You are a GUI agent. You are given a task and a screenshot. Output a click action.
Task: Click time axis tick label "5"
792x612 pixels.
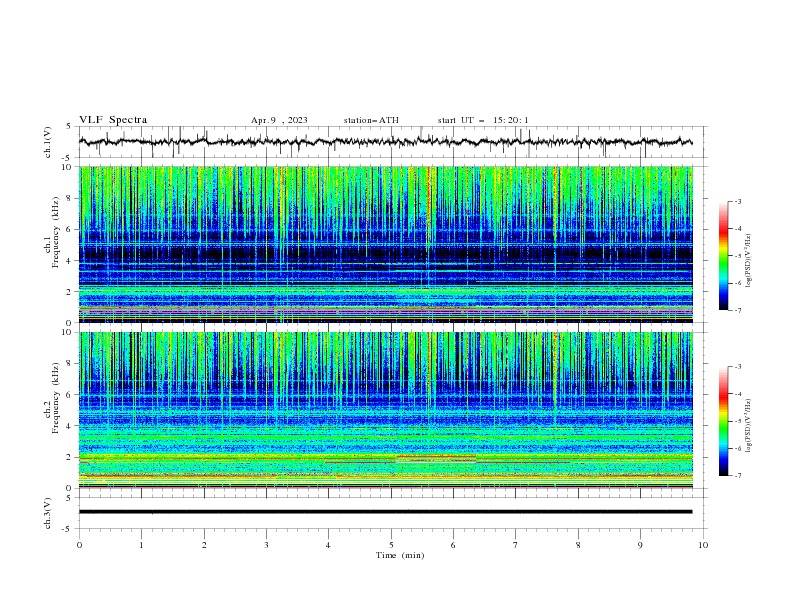(391, 545)
